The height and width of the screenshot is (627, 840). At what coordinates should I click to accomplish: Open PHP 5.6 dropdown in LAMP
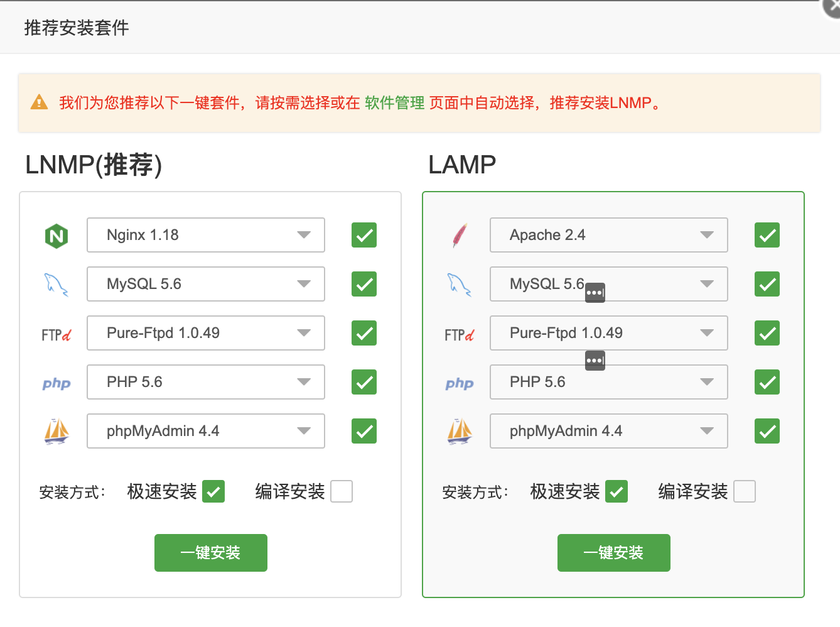coord(609,382)
